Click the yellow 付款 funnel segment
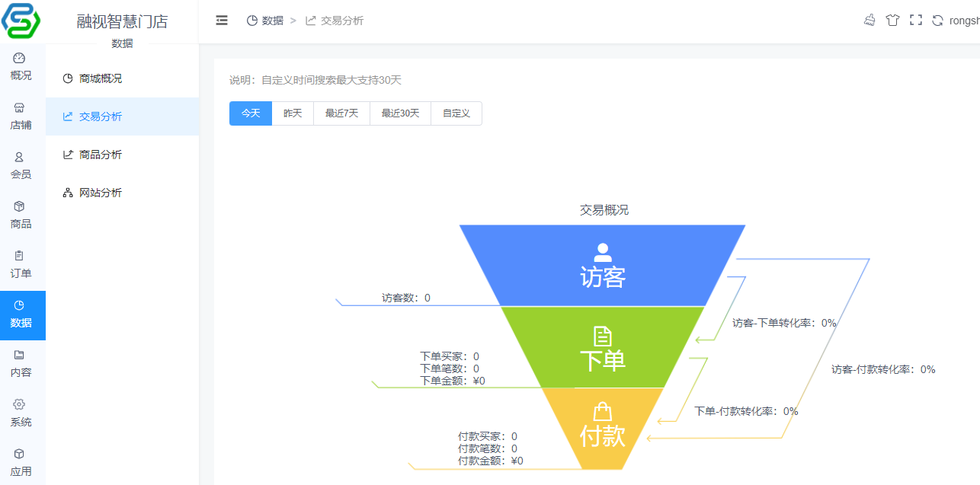This screenshot has height=485, width=980. (602, 428)
